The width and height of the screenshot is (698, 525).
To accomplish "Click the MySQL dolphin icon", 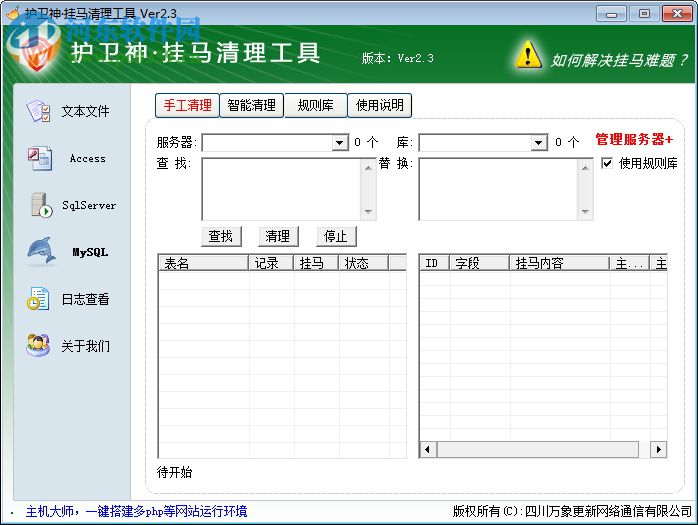I will click(x=42, y=252).
